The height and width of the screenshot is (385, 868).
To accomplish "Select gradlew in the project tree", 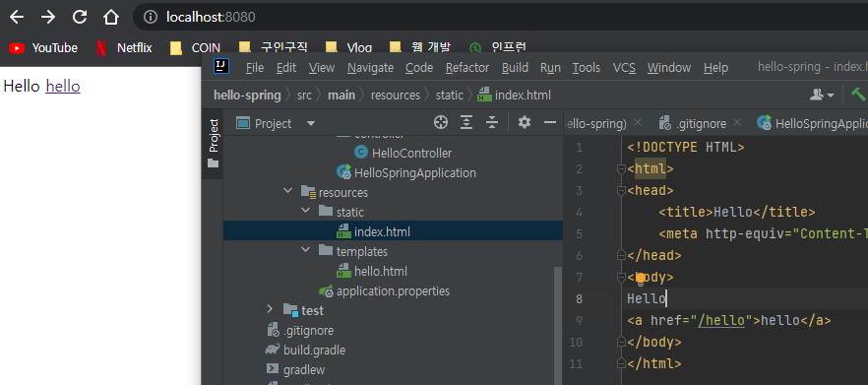I will pyautogui.click(x=296, y=370).
